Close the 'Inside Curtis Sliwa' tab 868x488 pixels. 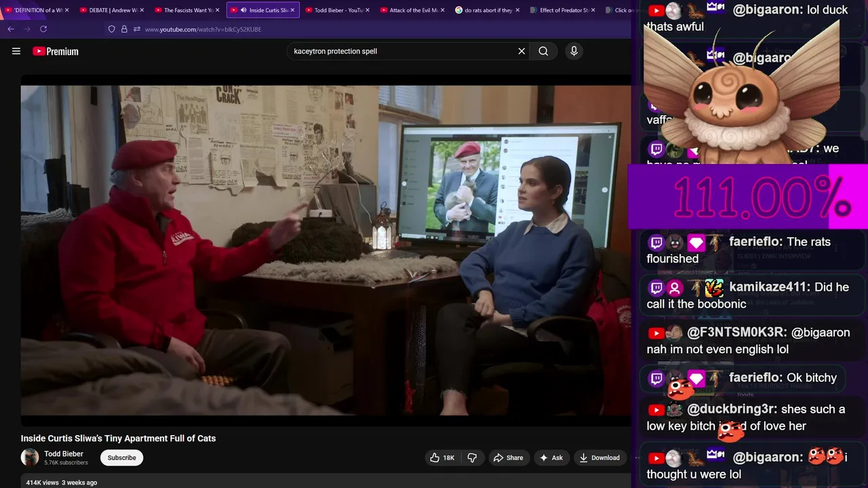point(292,10)
